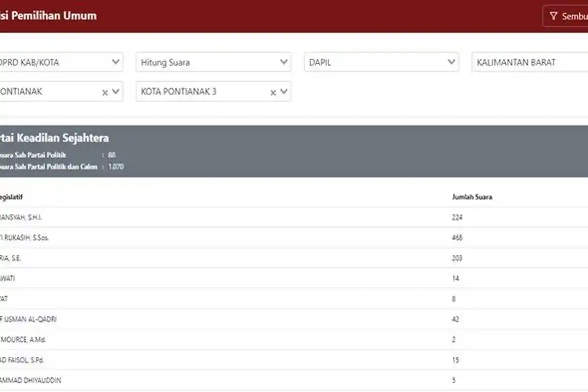Click the chevron on the Hitung Suara selector
588x392 pixels.
coord(283,62)
